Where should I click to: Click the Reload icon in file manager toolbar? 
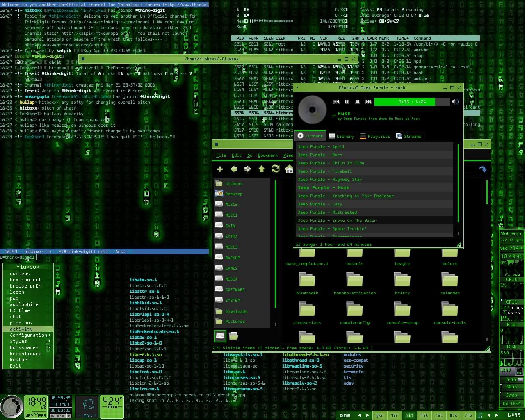tap(276, 169)
